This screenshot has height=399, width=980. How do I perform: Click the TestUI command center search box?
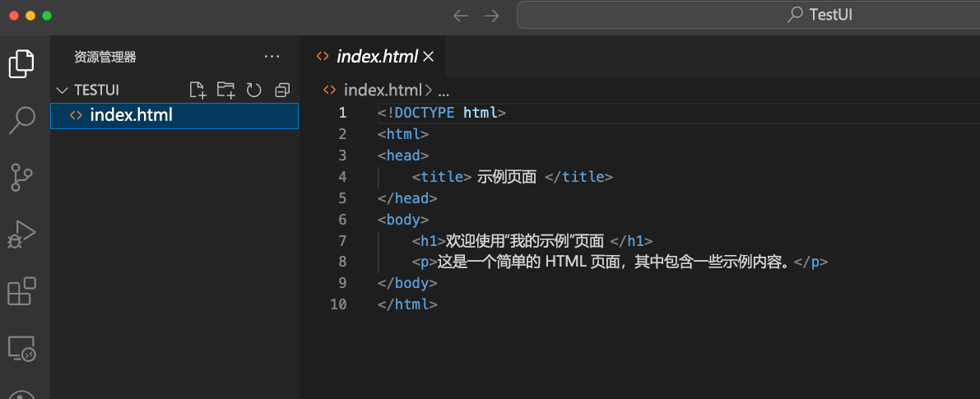[748, 15]
